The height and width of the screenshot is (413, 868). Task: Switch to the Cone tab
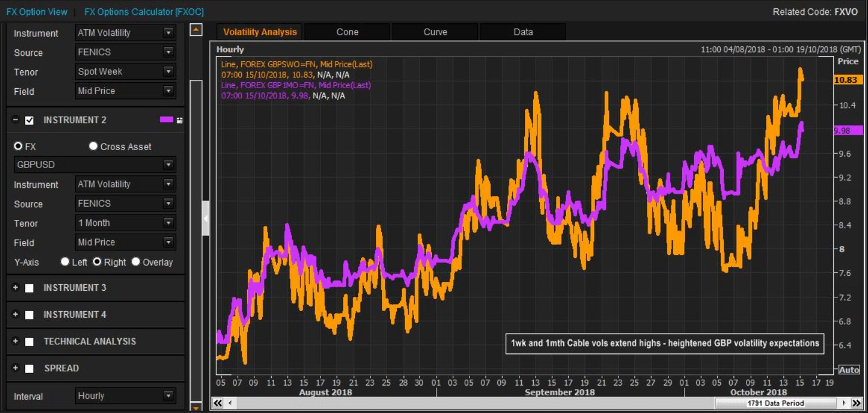pos(347,32)
